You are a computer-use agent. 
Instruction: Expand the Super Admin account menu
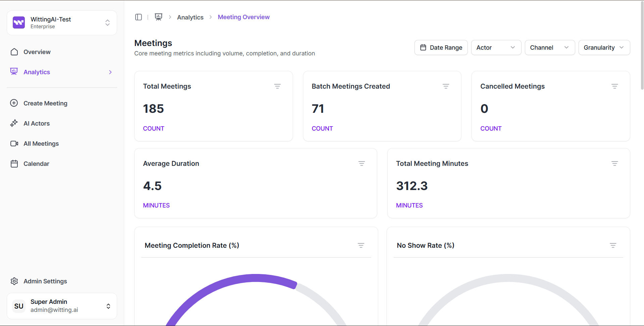click(x=62, y=306)
